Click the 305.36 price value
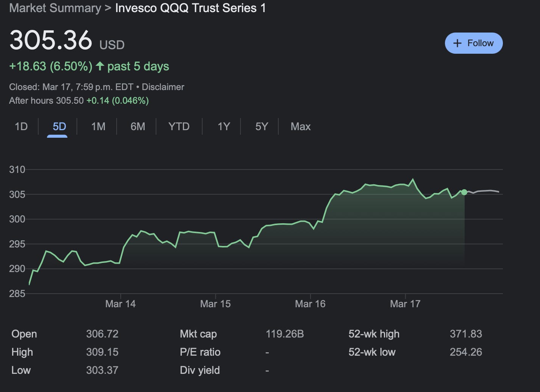 (x=51, y=40)
